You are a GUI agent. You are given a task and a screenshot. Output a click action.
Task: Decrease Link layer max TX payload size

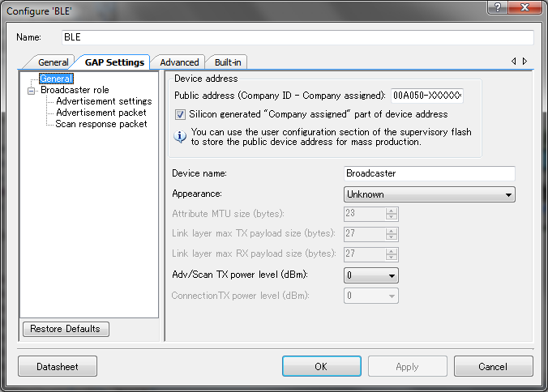pos(392,237)
